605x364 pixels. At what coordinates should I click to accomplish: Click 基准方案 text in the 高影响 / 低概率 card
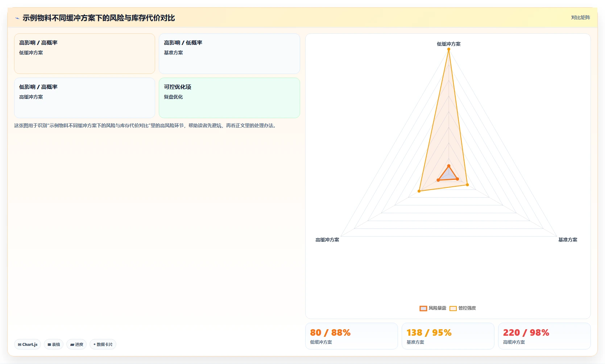click(173, 53)
